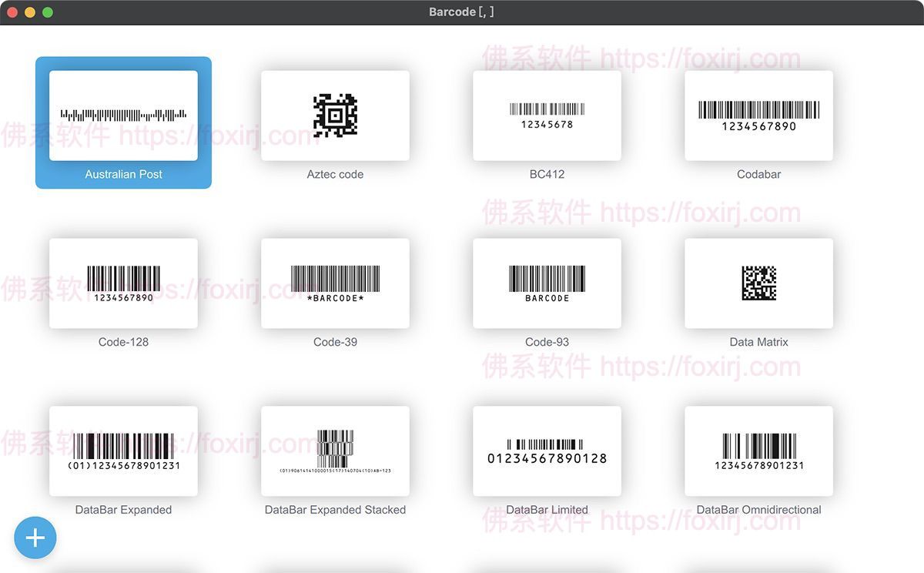Select the Code-93 barcode tile

pos(547,283)
